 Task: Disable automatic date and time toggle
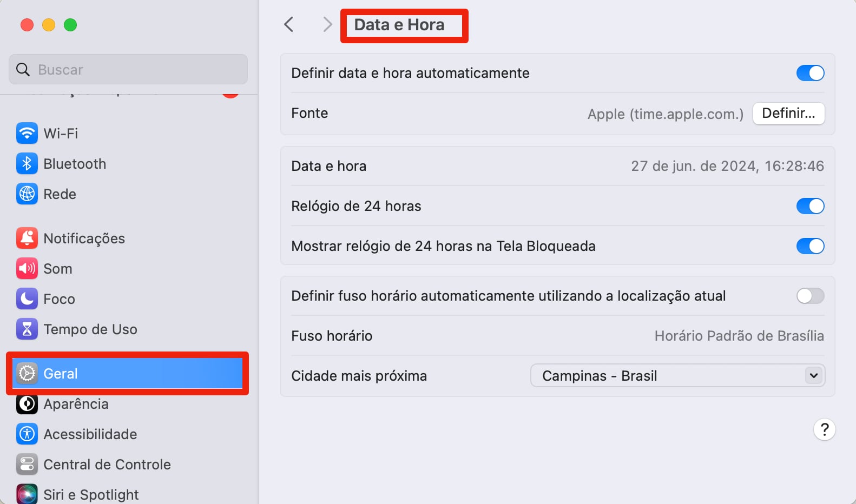tap(810, 73)
